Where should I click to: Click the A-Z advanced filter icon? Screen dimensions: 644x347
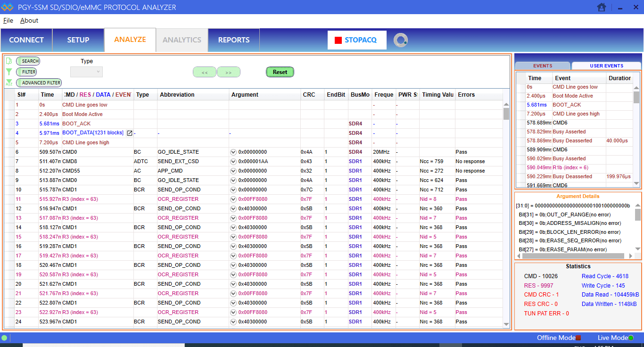(8, 83)
